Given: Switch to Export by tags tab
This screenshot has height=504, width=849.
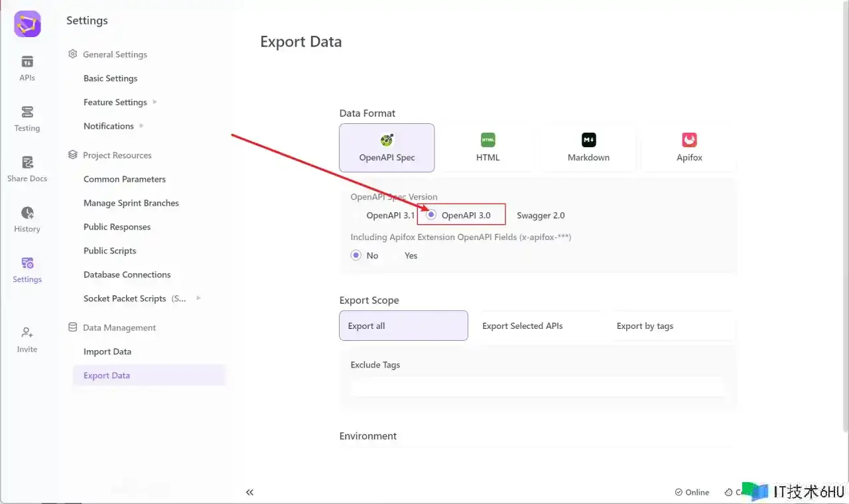Looking at the screenshot, I should [645, 326].
